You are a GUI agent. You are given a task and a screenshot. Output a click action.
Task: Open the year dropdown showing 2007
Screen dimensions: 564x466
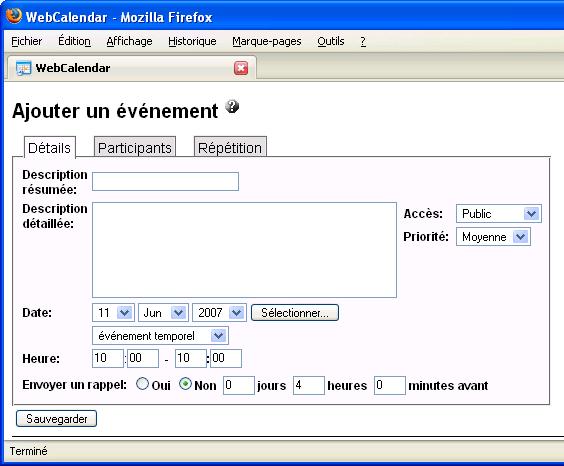tap(219, 312)
